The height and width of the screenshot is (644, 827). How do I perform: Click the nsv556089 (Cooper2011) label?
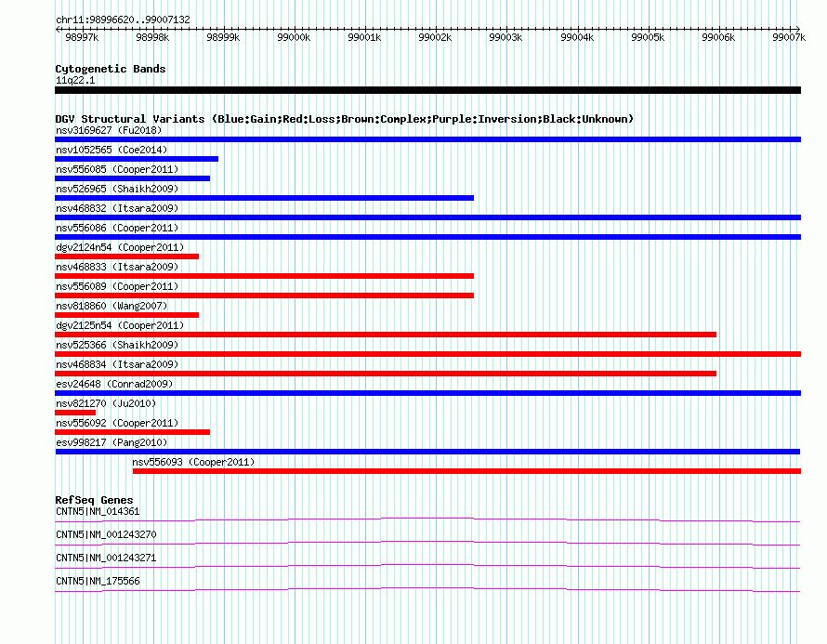click(x=117, y=286)
